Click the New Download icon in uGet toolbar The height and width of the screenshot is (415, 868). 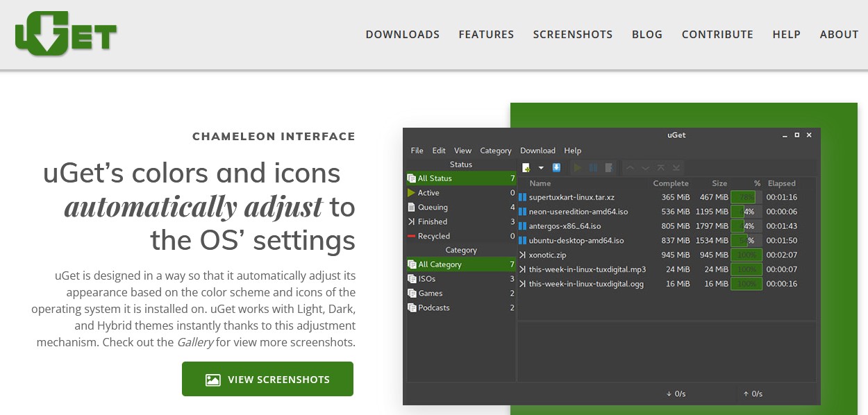coord(526,167)
